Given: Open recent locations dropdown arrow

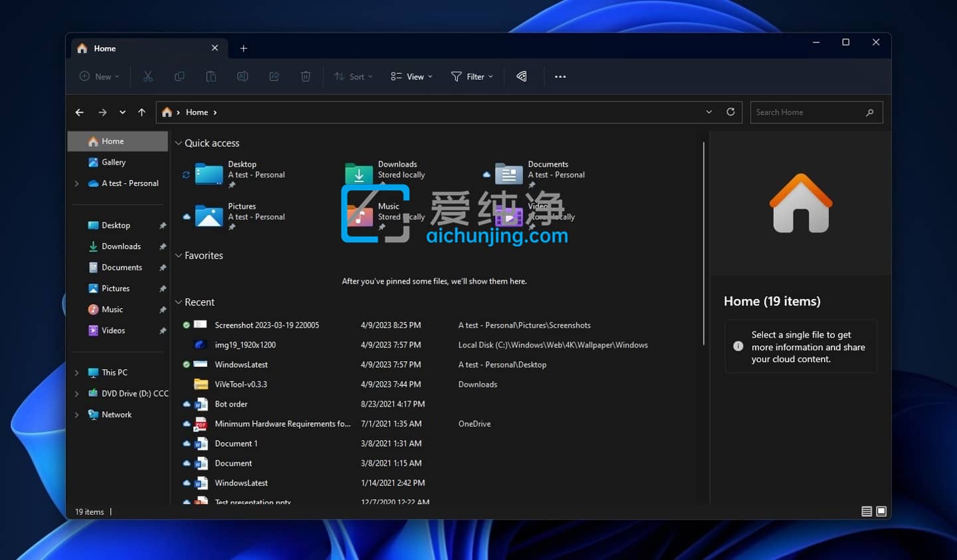Looking at the screenshot, I should pos(122,112).
